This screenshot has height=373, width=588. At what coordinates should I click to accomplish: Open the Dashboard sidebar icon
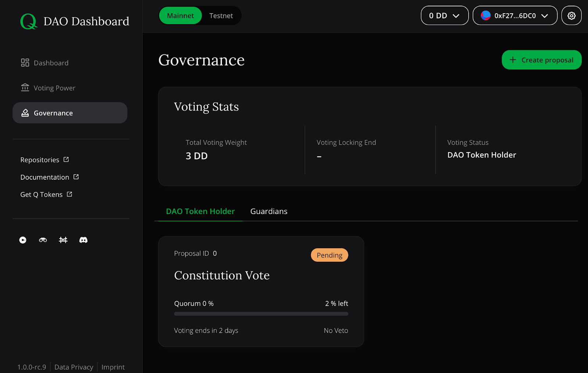click(25, 62)
